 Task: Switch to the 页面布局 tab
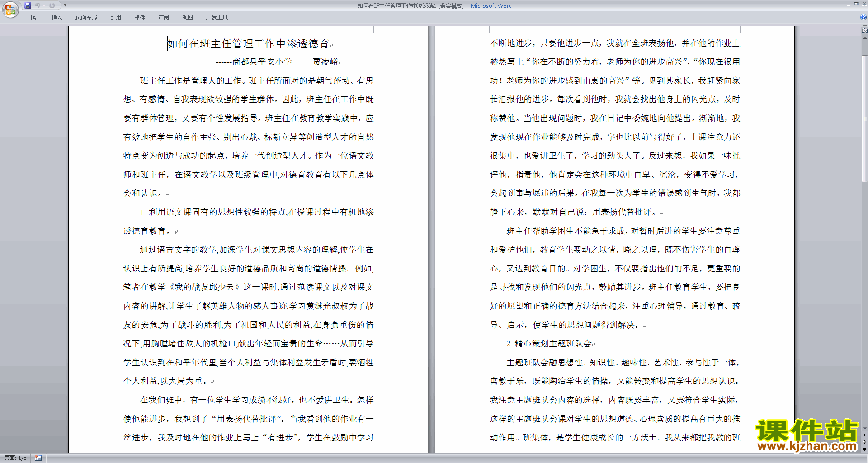(x=86, y=18)
